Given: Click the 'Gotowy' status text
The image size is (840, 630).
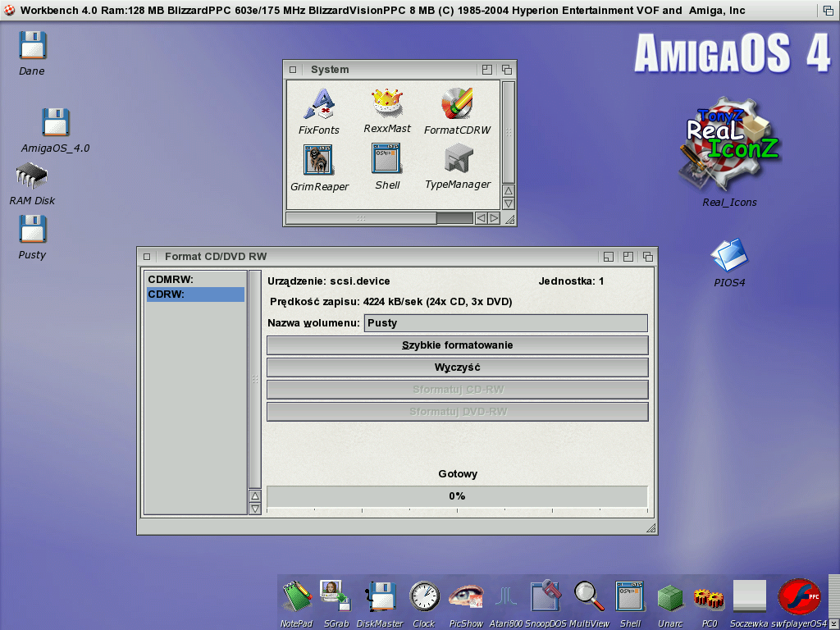Looking at the screenshot, I should (458, 474).
